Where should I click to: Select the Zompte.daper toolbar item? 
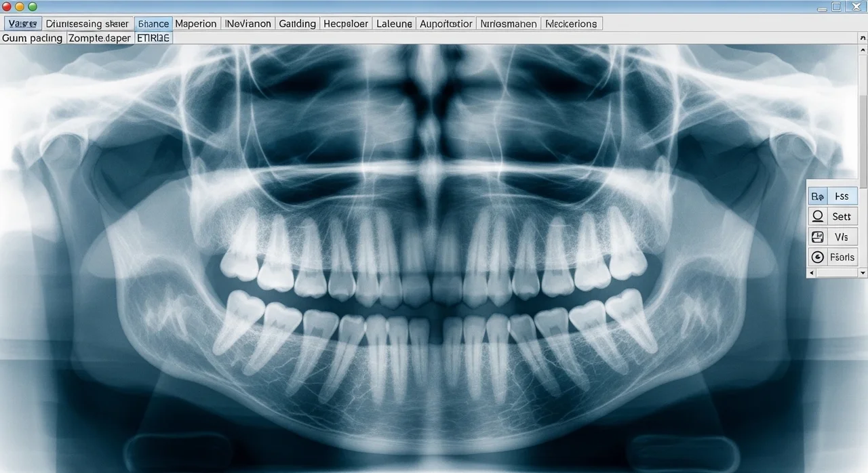coord(99,39)
